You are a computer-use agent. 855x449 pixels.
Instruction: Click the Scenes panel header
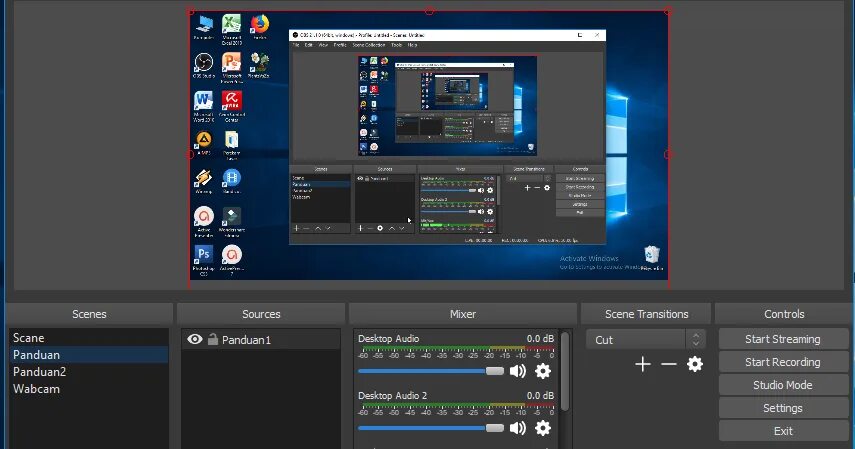pos(89,314)
